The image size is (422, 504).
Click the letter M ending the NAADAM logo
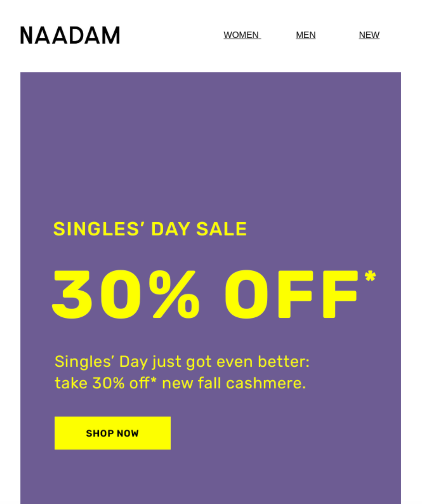(x=111, y=35)
